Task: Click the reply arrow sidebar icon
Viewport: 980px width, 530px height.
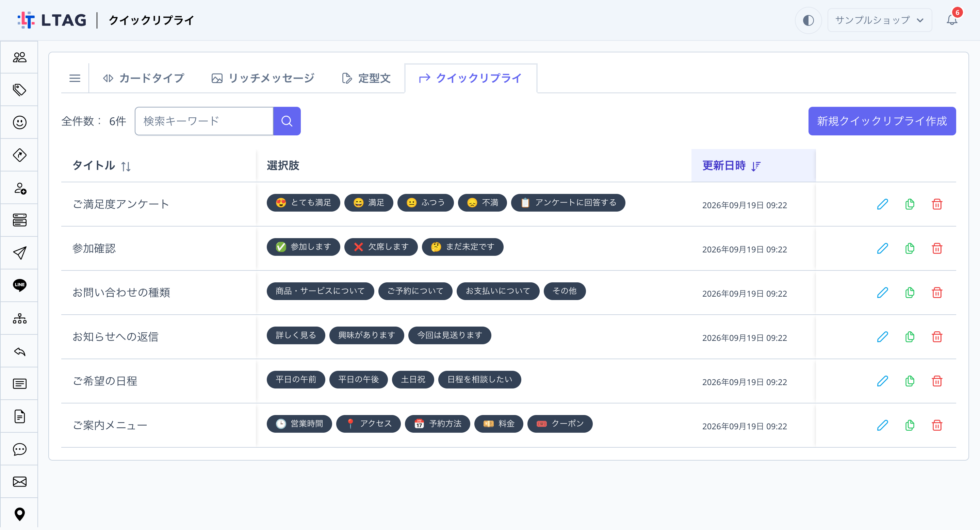Action: pyautogui.click(x=19, y=351)
